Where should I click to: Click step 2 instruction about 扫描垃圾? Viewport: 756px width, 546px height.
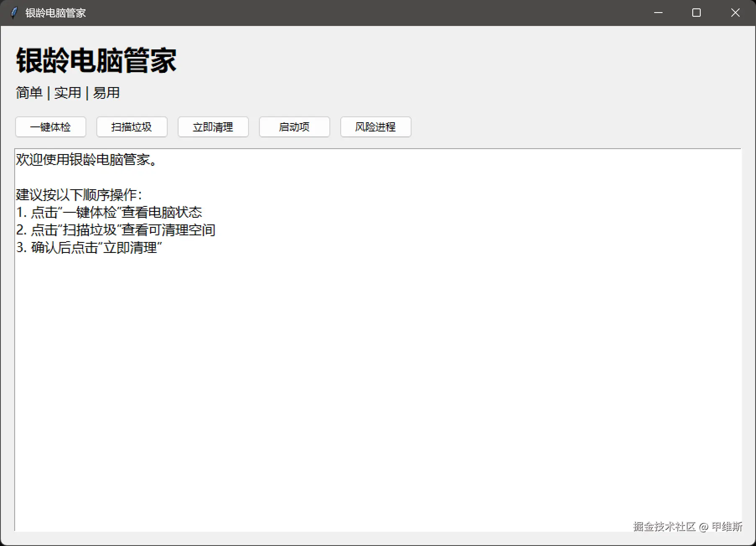click(x=115, y=230)
